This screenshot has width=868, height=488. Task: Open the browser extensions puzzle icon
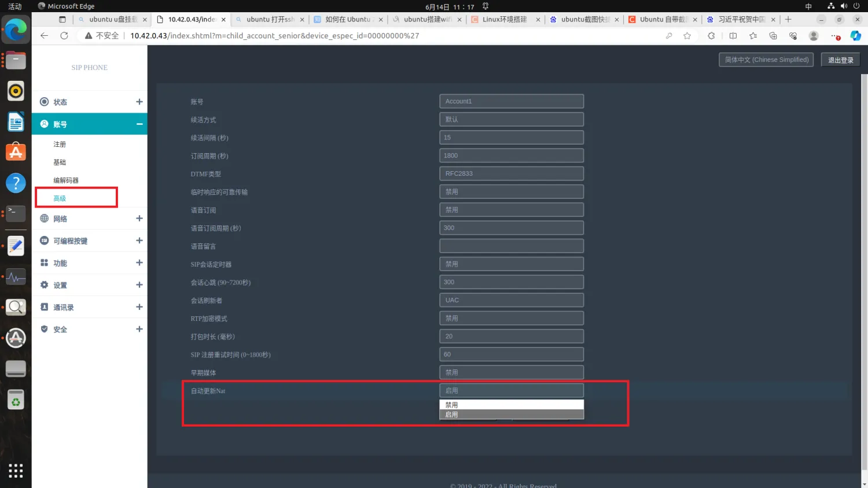[711, 36]
